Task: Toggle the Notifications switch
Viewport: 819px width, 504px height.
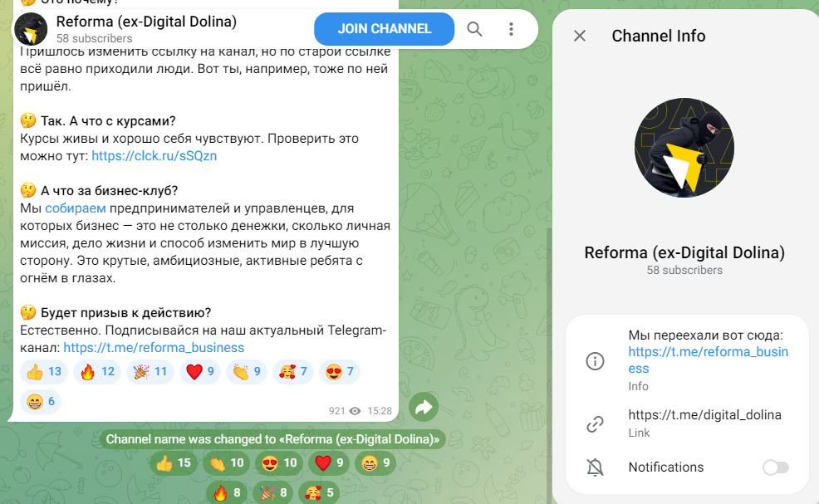Action: click(x=776, y=467)
